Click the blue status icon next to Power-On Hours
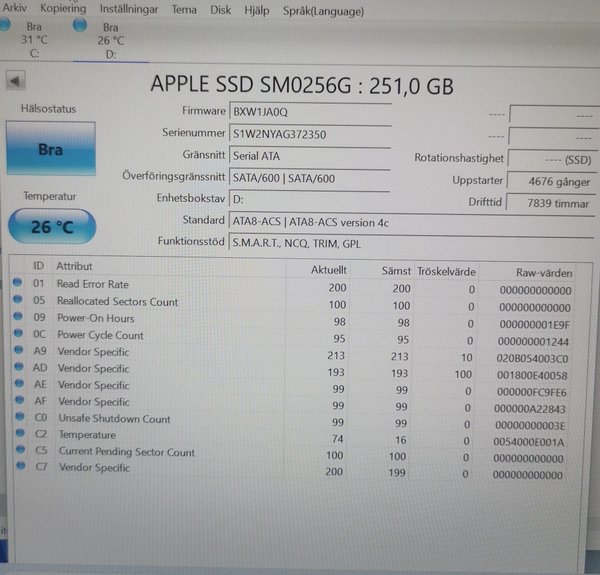600x575 pixels. pyautogui.click(x=17, y=318)
